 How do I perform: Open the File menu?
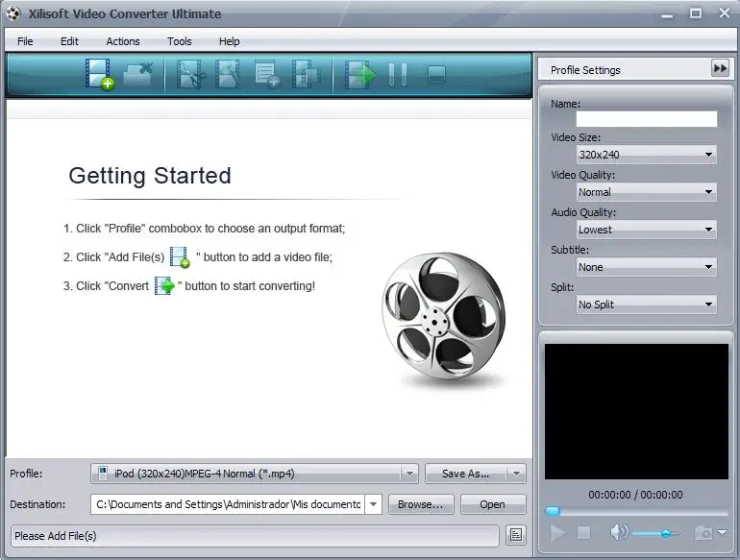[x=25, y=41]
